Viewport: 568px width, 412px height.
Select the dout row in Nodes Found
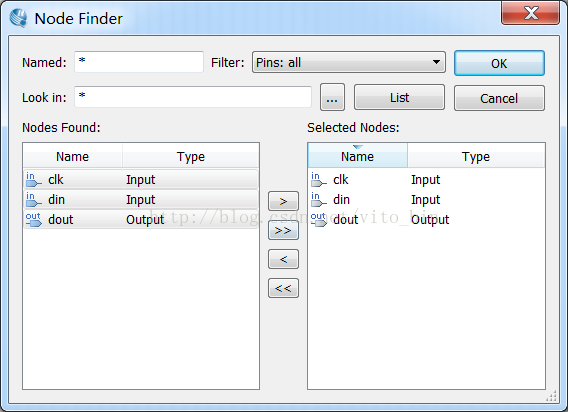point(141,219)
